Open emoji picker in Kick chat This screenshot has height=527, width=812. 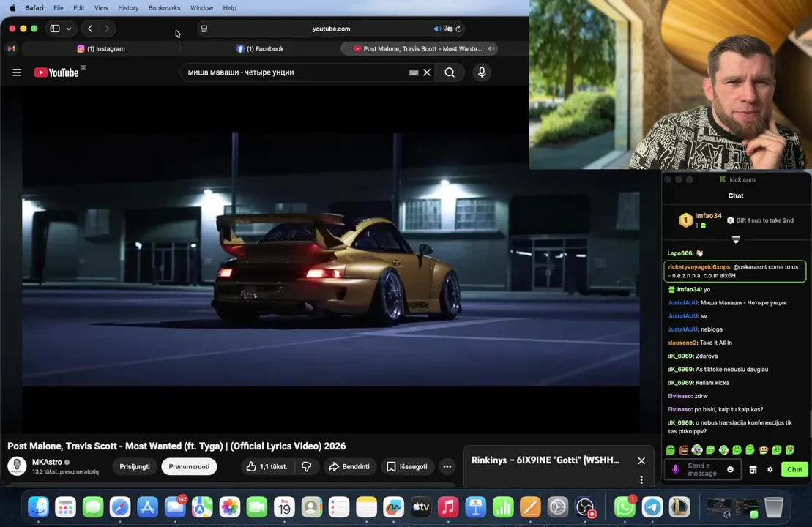point(730,469)
